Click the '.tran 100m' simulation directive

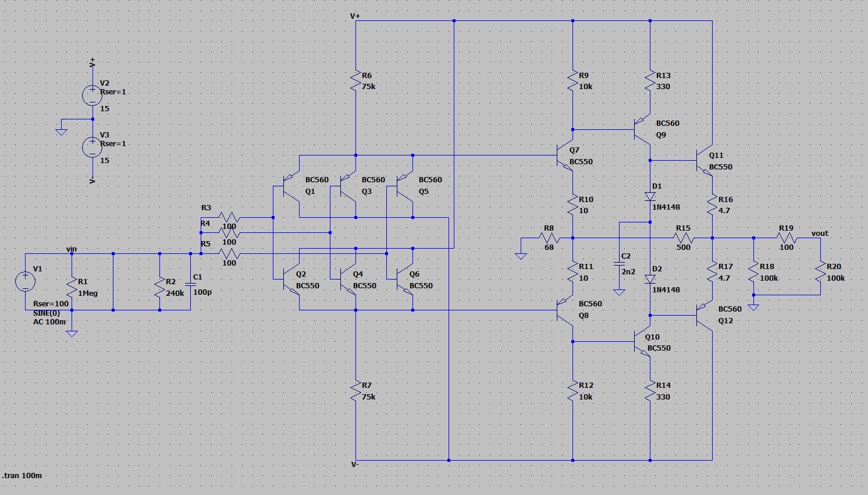(x=22, y=475)
